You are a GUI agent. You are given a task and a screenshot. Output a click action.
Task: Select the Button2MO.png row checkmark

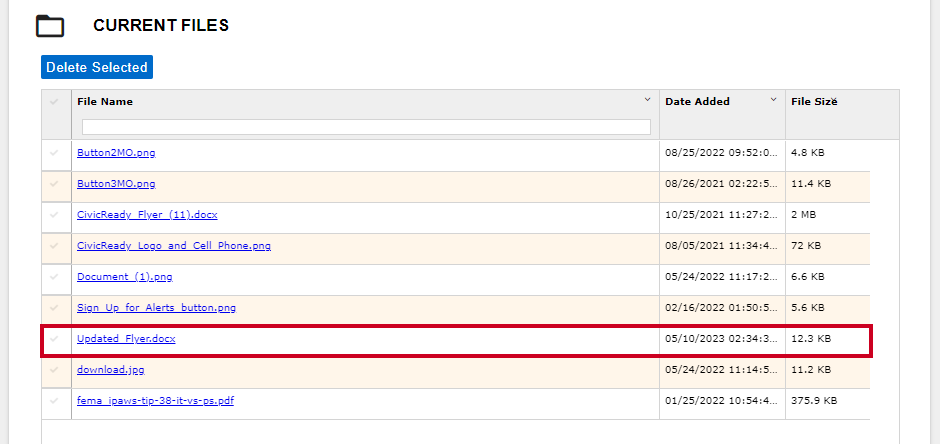pyautogui.click(x=54, y=153)
